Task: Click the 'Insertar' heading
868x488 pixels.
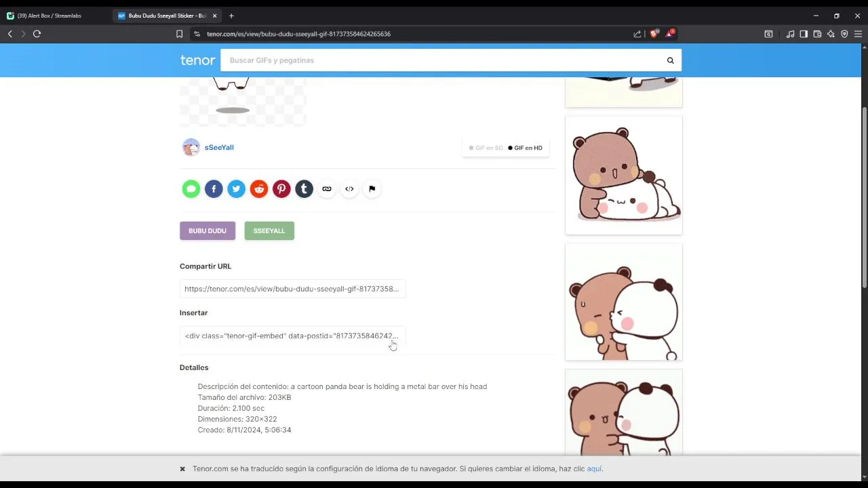Action: [193, 312]
